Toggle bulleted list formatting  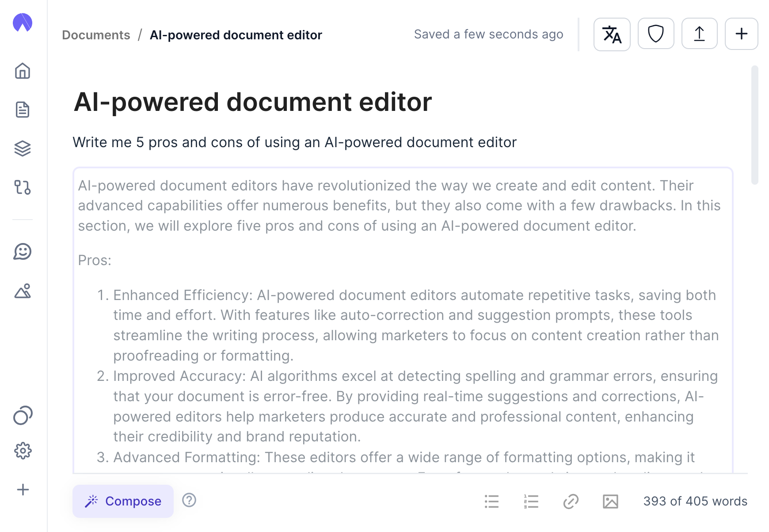coord(492,501)
